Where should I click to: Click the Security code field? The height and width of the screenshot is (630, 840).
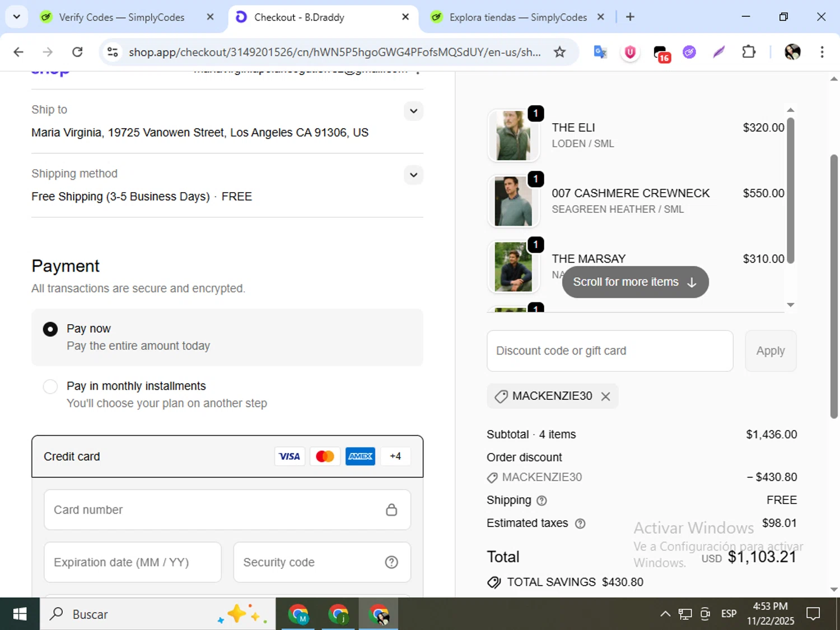(322, 562)
